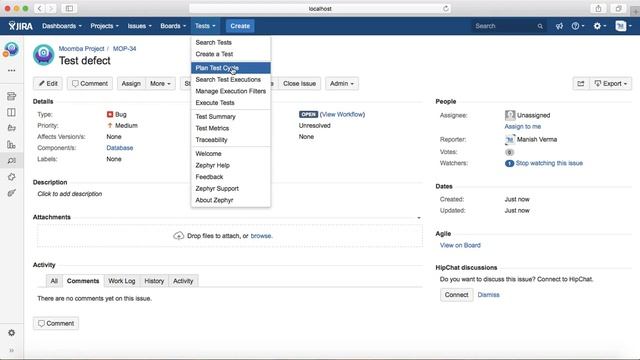Reload the page in Safari
Viewport: 640px width, 360px height.
446,9
